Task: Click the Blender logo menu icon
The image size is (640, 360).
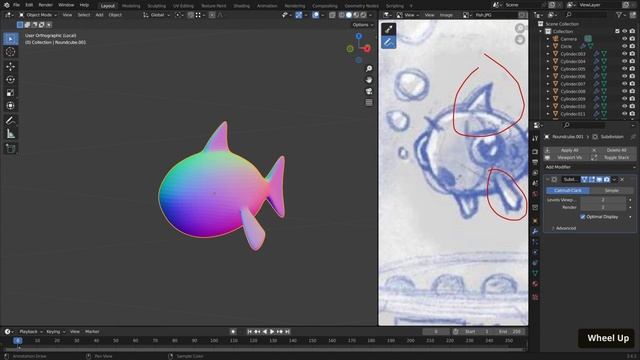Action: click(x=6, y=5)
